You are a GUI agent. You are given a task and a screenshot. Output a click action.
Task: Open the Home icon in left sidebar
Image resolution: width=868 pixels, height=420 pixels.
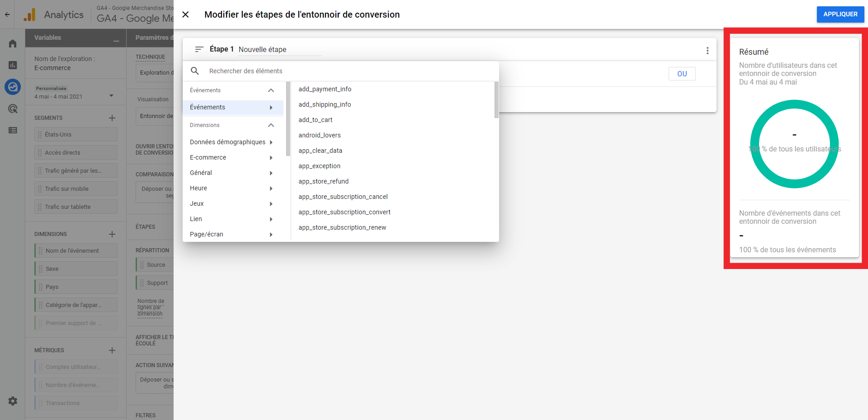pyautogui.click(x=13, y=43)
